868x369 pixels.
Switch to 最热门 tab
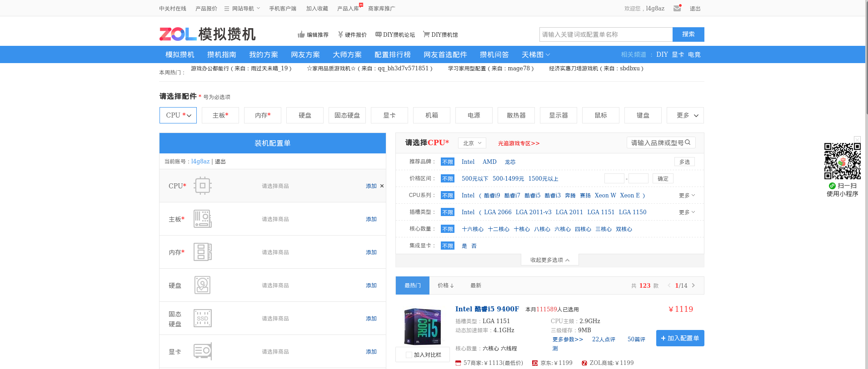(413, 285)
